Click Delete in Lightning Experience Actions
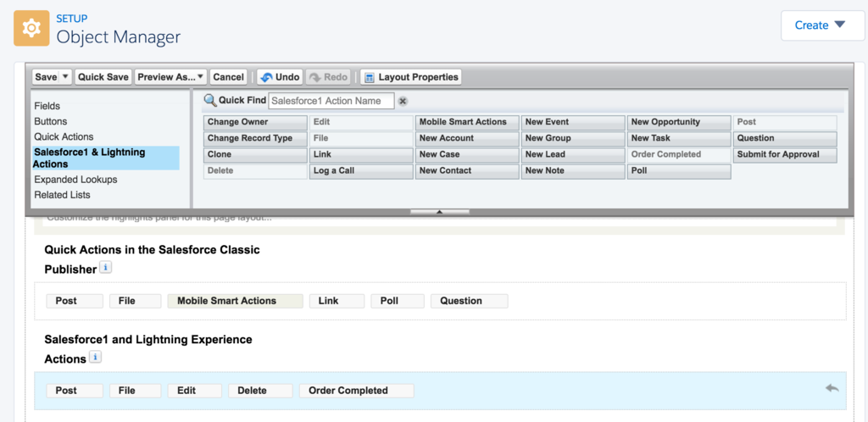This screenshot has width=868, height=422. tap(260, 391)
